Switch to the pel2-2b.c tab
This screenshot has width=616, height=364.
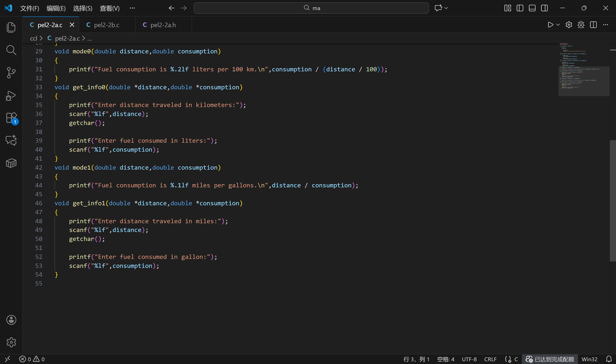107,25
